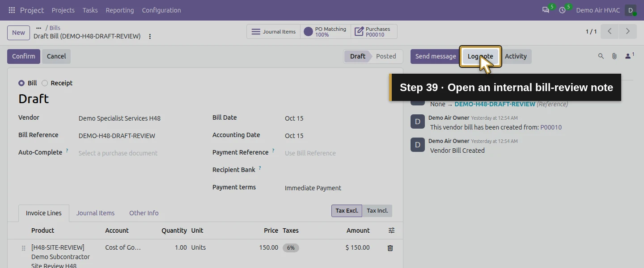Viewport: 644px width, 268px height.
Task: Open the bill actions kebab menu
Action: (150, 36)
